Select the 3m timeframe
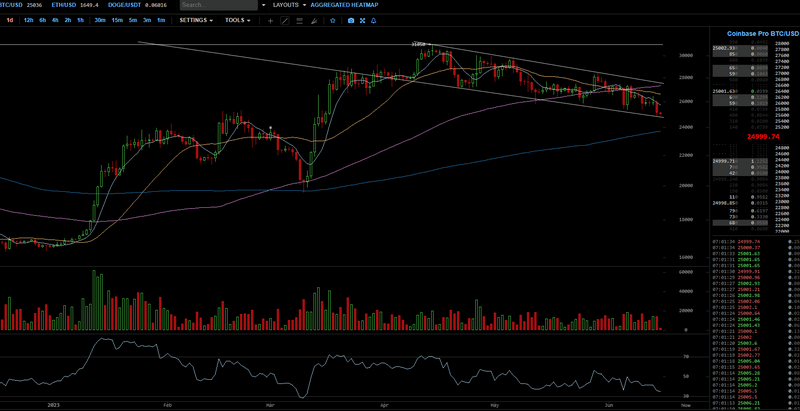This screenshot has height=411, width=800. coord(147,20)
